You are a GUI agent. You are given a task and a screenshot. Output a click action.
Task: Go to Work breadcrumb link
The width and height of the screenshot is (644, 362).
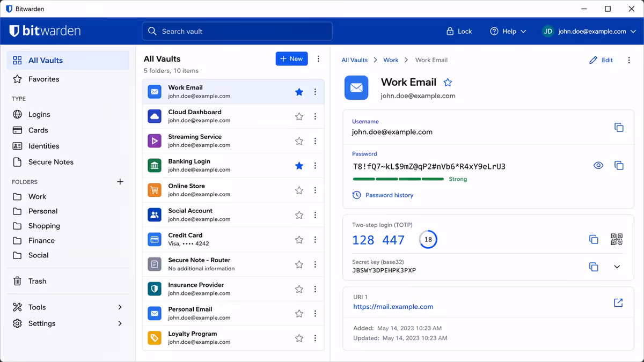391,60
